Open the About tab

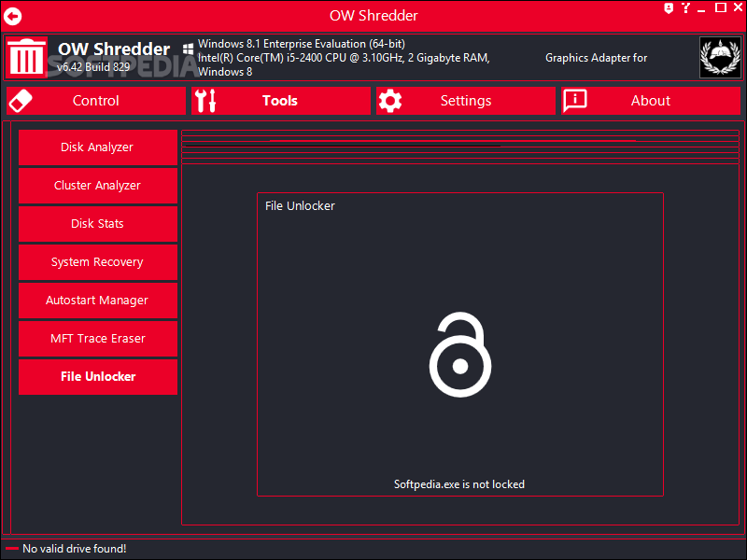tap(651, 101)
